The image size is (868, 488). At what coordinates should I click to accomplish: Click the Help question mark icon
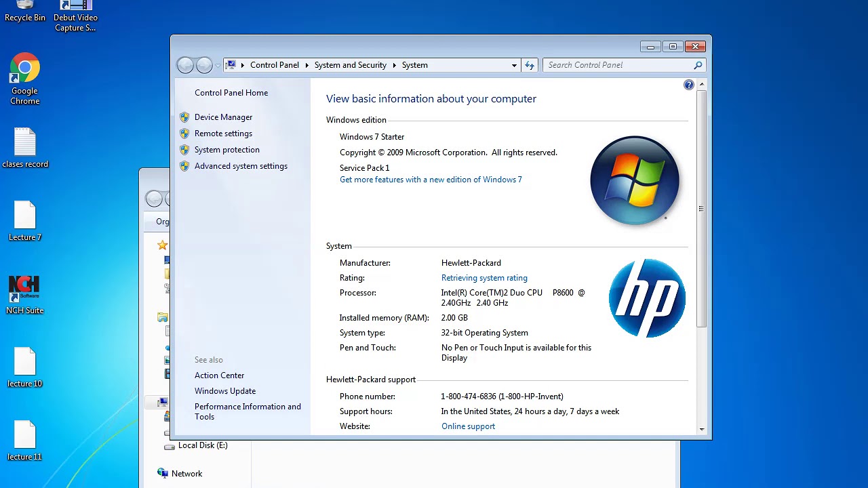[689, 84]
